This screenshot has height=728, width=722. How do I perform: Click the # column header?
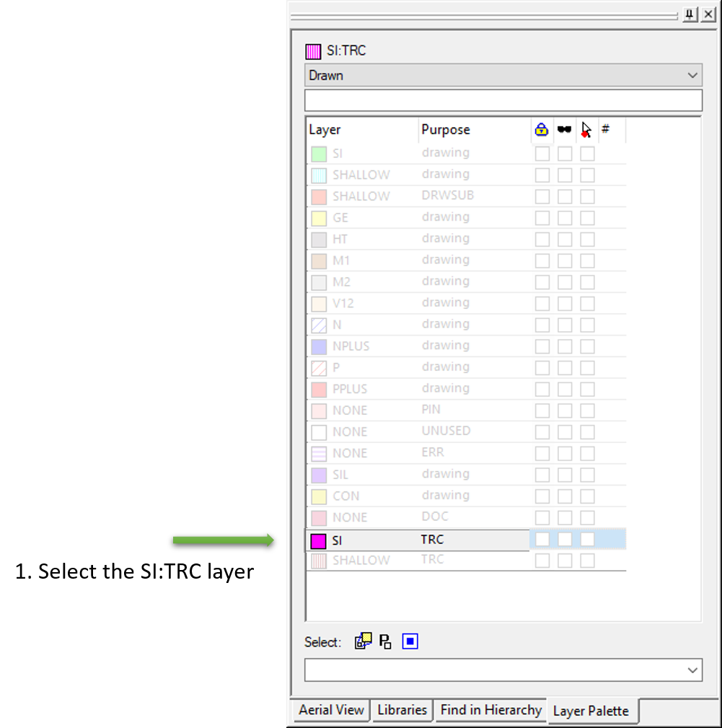[606, 129]
